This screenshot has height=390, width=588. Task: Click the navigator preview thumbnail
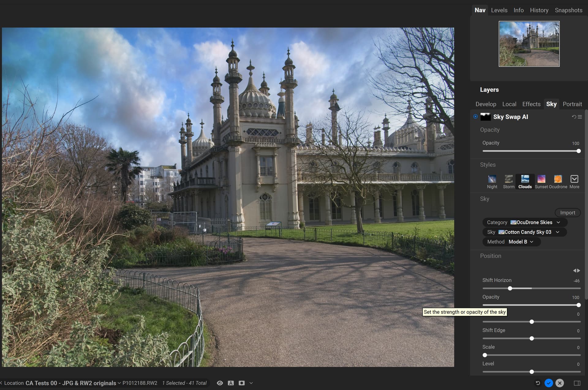point(529,44)
